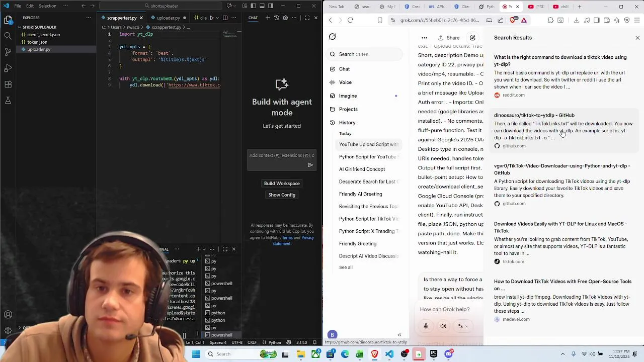Show chat history with the clock icon
Viewport: 644px width, 362px height.
(x=277, y=18)
